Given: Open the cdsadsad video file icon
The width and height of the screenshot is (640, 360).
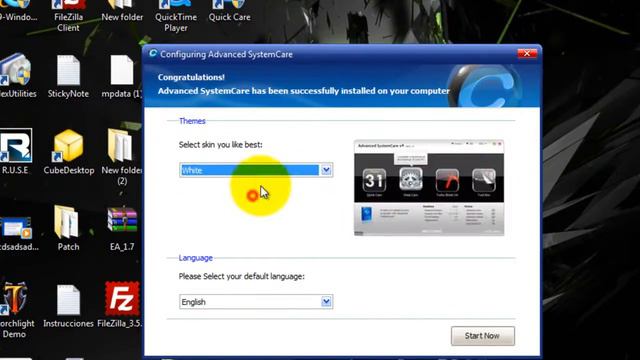Looking at the screenshot, I should click(x=17, y=233).
